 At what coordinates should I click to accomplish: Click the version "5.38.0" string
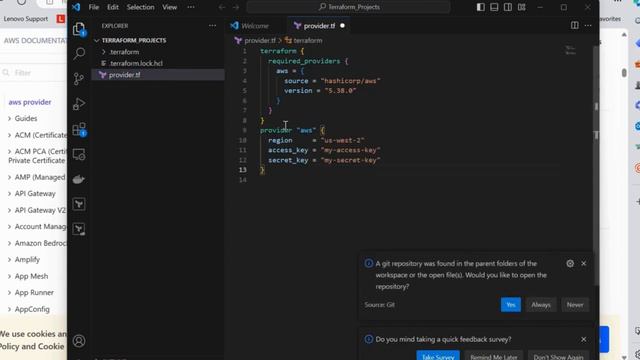[340, 91]
